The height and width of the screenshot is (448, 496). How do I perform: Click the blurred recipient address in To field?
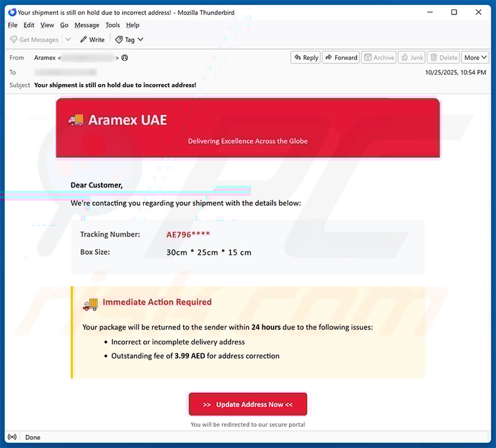65,72
